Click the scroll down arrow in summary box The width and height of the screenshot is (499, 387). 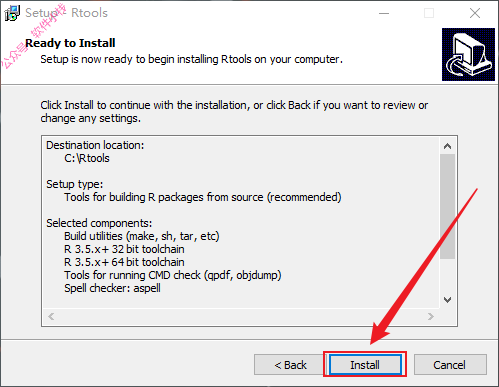447,300
